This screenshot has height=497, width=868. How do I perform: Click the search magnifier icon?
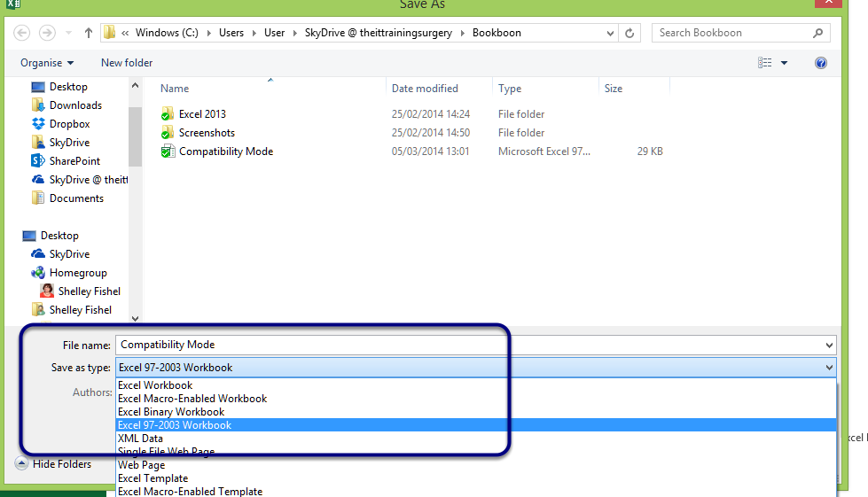[817, 33]
